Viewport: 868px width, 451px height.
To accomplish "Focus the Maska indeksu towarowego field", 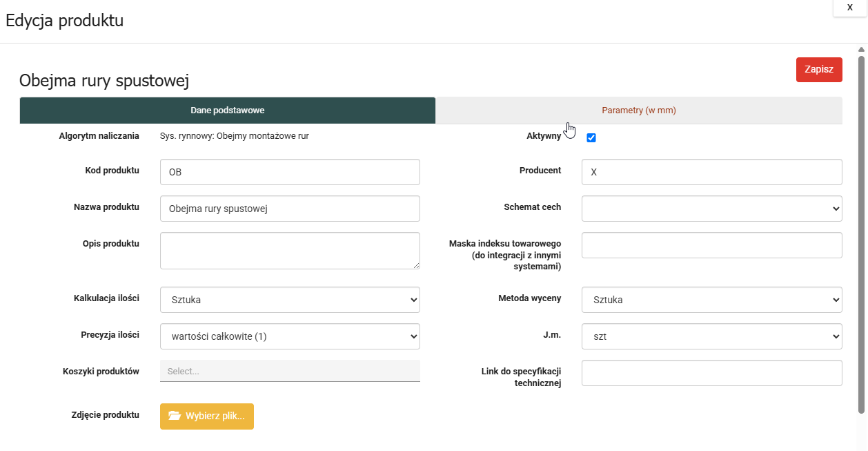I will (x=711, y=245).
